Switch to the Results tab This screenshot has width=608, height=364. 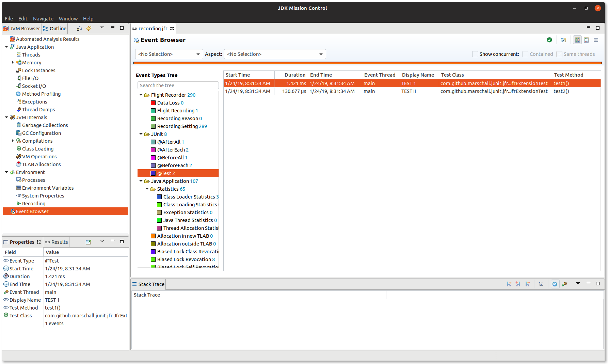point(57,242)
